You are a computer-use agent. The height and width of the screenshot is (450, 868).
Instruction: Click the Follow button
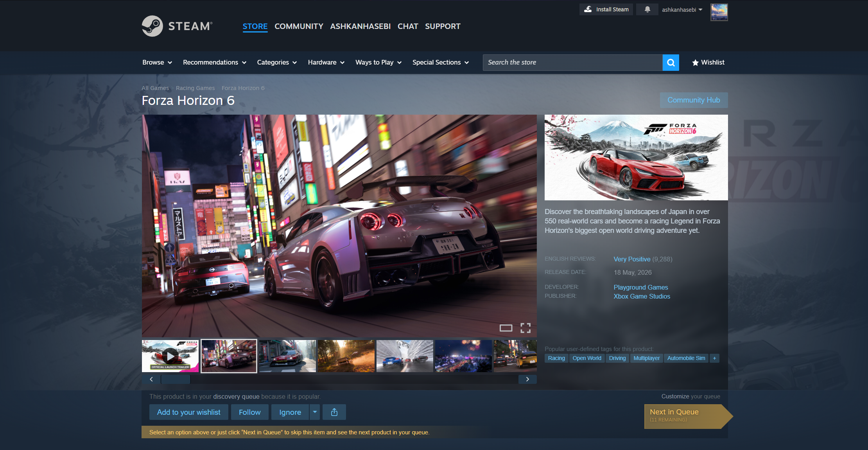coord(250,412)
